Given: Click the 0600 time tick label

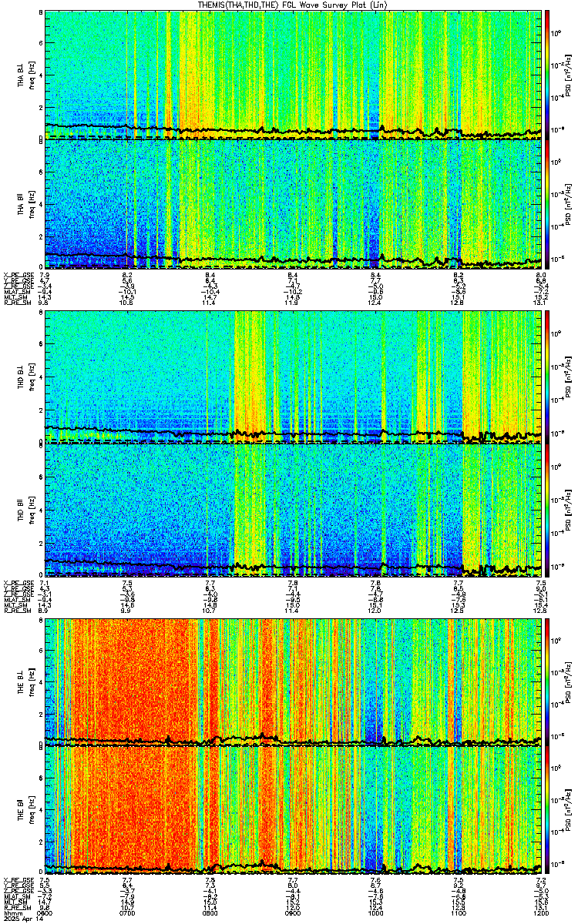Looking at the screenshot, I should [x=45, y=913].
